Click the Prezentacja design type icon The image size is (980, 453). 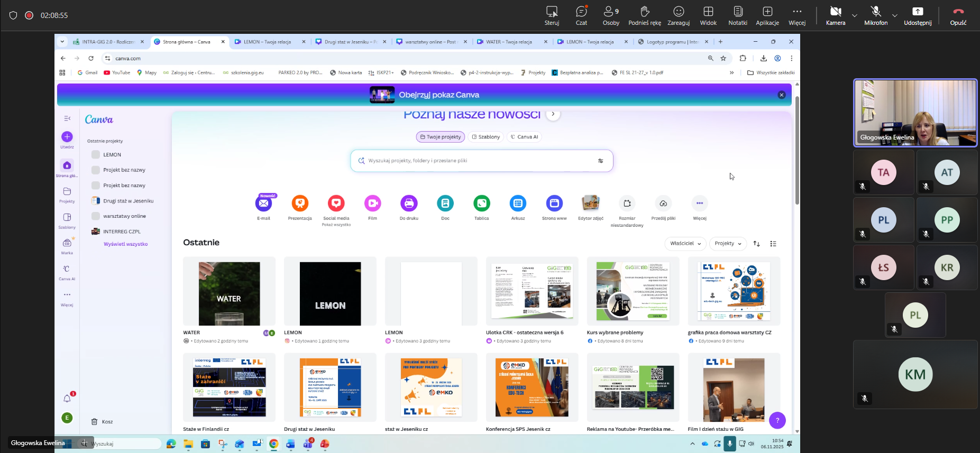[300, 204]
